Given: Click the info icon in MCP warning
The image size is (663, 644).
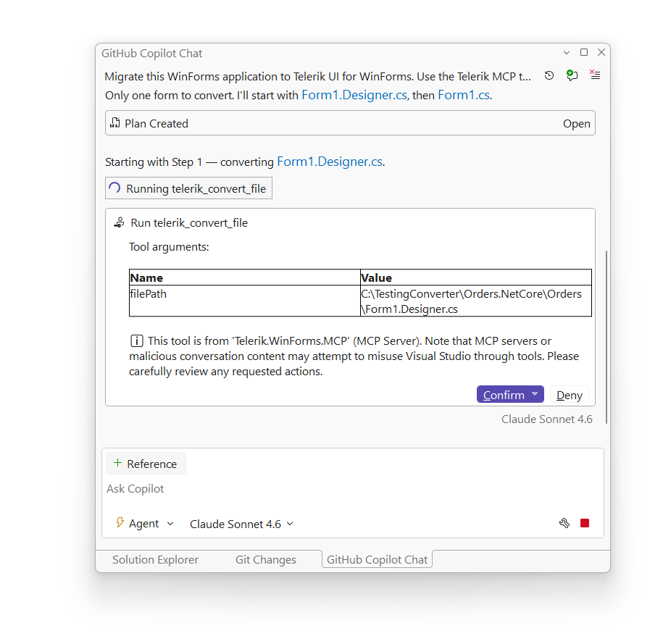Looking at the screenshot, I should tap(136, 340).
